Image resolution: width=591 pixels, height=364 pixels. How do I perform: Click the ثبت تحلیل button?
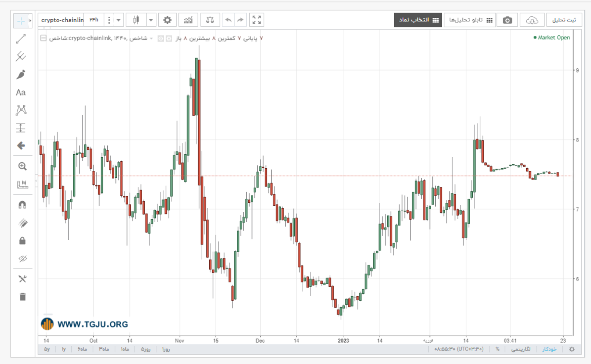564,20
